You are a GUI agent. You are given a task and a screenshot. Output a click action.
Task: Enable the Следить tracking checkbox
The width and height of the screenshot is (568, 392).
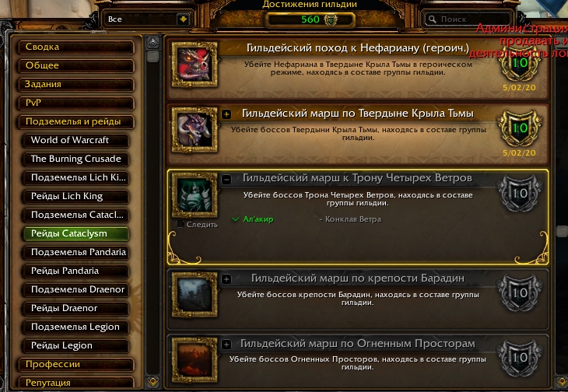(x=180, y=225)
